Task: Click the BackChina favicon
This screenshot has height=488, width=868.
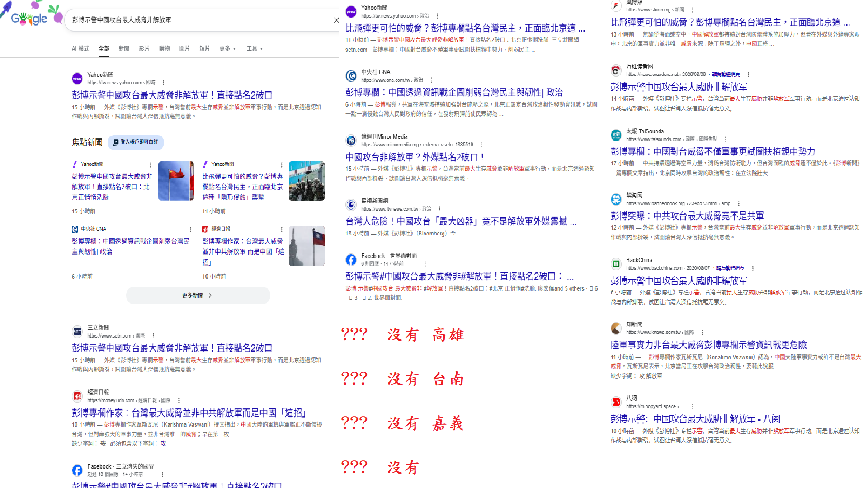Action: coord(616,264)
